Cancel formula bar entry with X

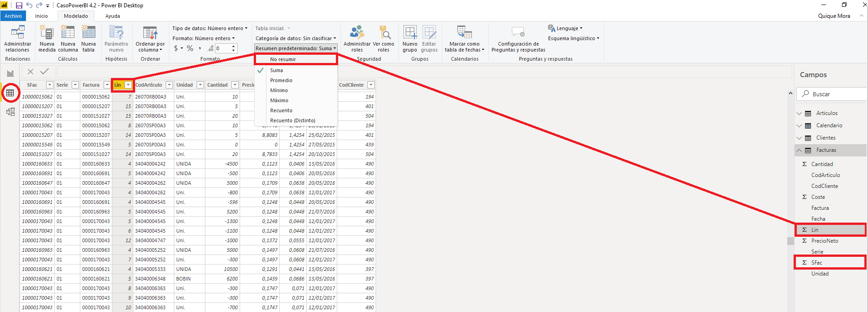coord(31,71)
